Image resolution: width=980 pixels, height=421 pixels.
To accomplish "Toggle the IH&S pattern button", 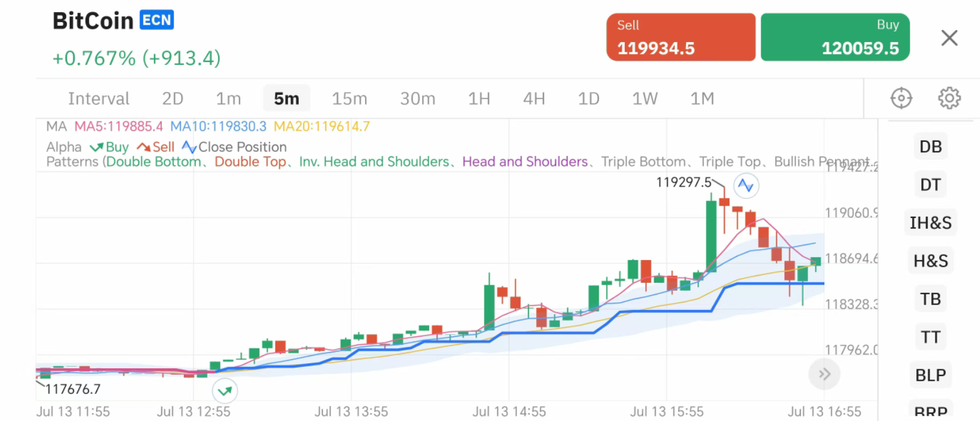I will (x=930, y=223).
